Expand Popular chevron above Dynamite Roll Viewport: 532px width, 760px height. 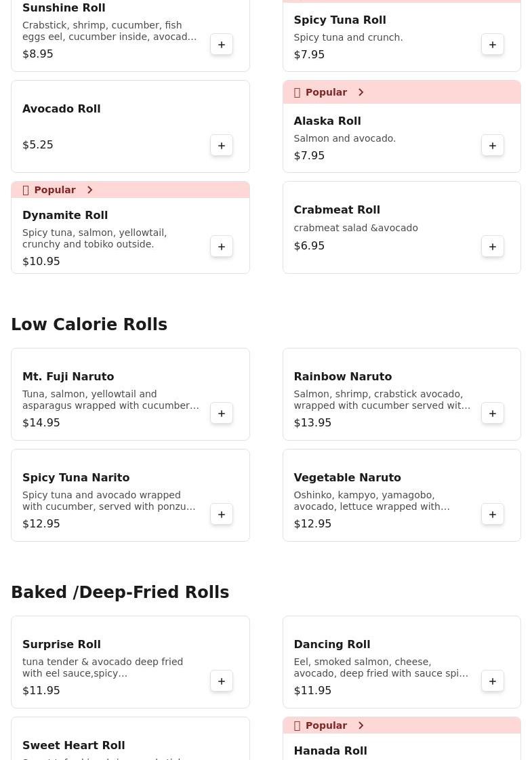[89, 190]
